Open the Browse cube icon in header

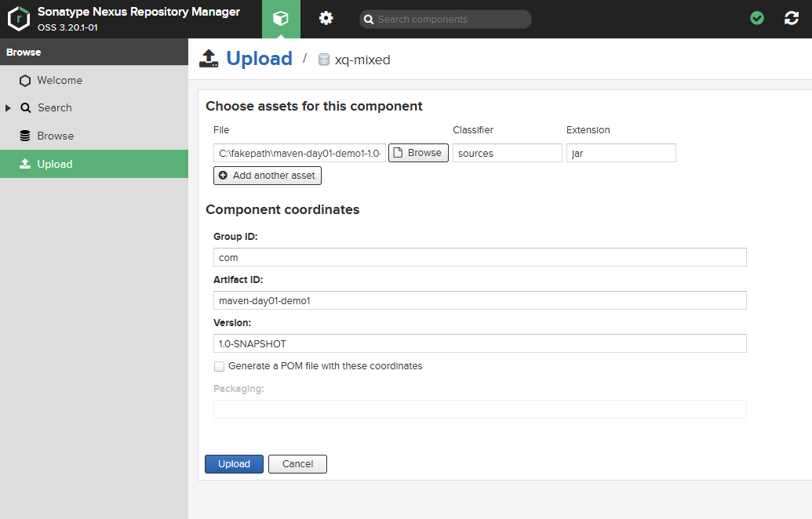click(281, 19)
